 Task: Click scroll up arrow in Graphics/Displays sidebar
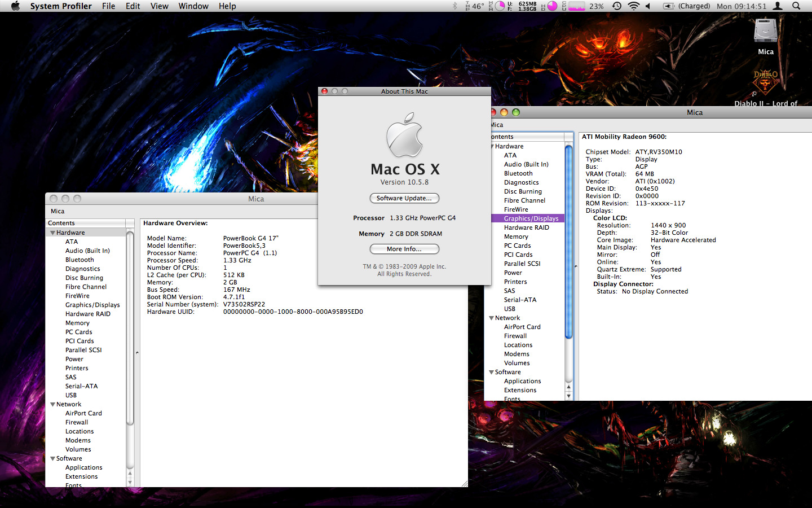(x=568, y=387)
